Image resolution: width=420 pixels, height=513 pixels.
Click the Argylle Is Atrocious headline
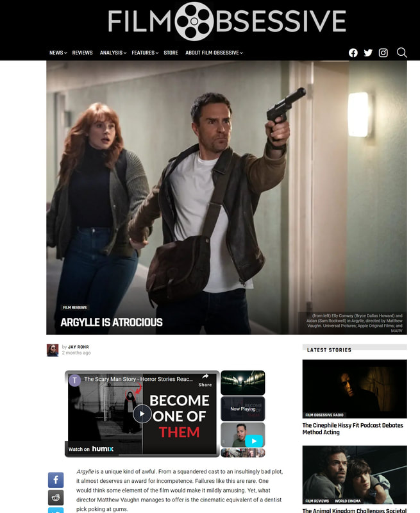(112, 323)
